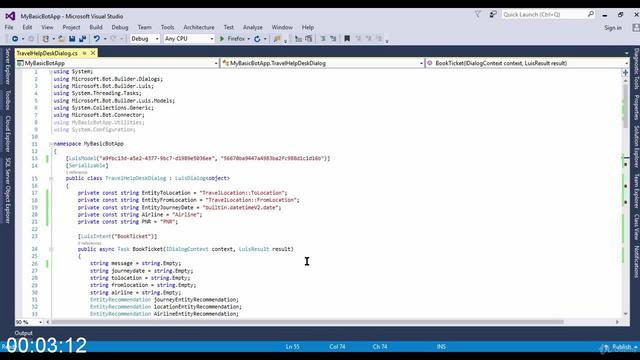Click the 'Ln 55' status bar entry
640x360 pixels.
point(292,347)
